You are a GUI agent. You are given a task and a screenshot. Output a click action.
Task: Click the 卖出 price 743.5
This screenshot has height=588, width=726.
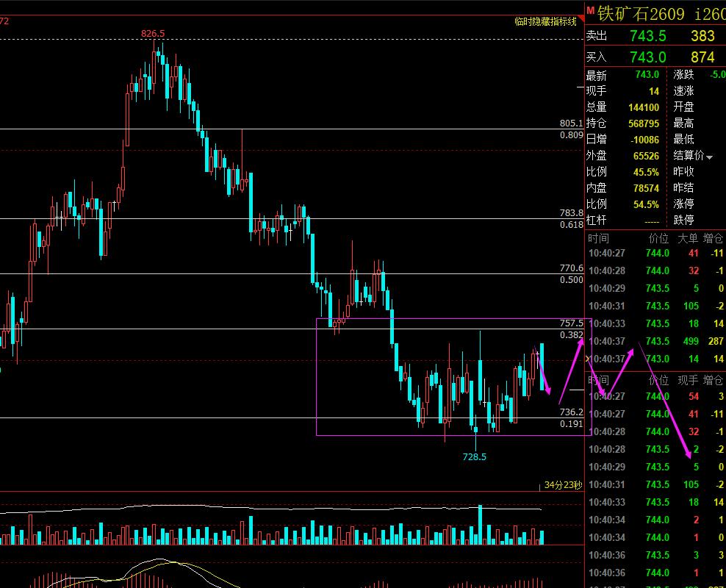coord(648,36)
